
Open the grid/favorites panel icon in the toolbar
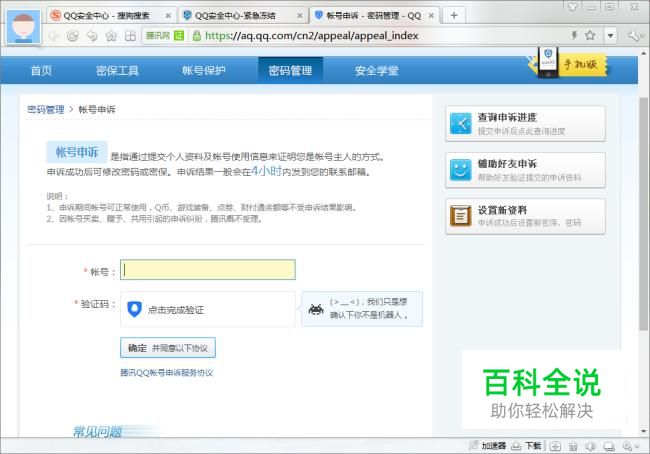point(130,36)
